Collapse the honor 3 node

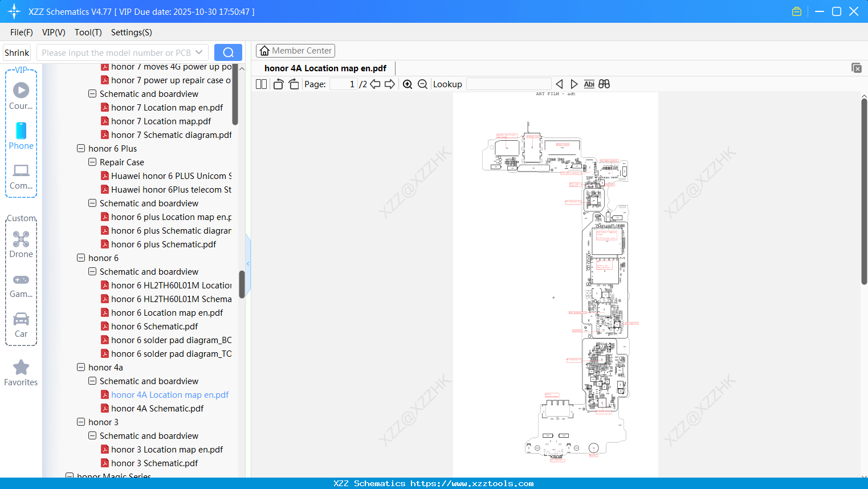(81, 422)
